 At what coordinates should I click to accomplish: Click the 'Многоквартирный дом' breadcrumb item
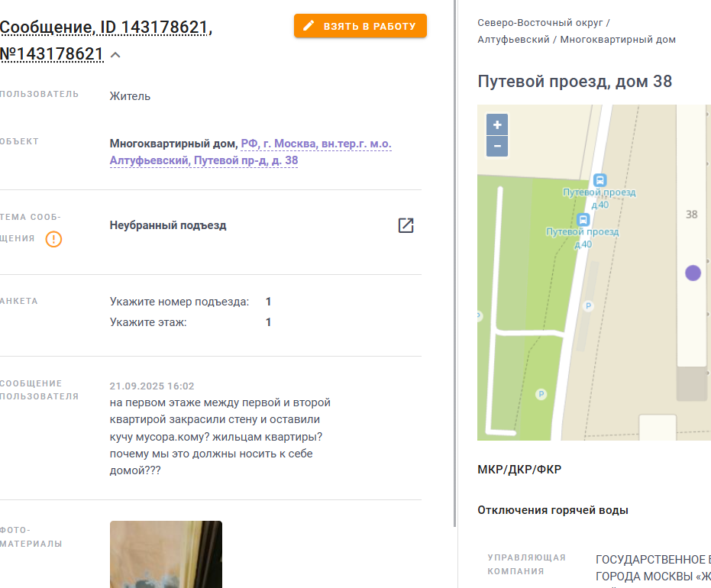coord(618,40)
